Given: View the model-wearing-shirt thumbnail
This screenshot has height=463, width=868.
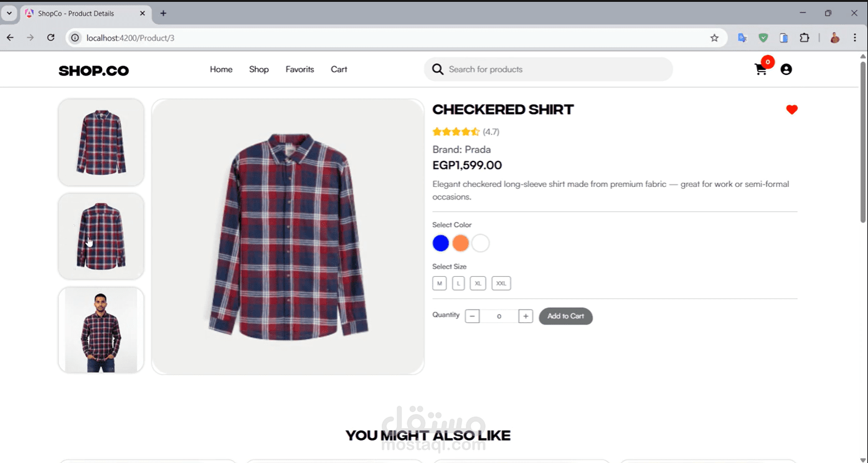Looking at the screenshot, I should point(101,330).
